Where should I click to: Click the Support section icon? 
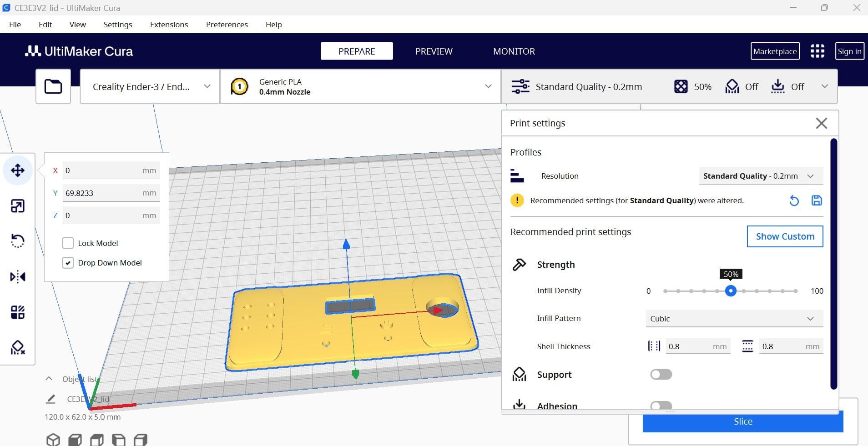coord(519,375)
